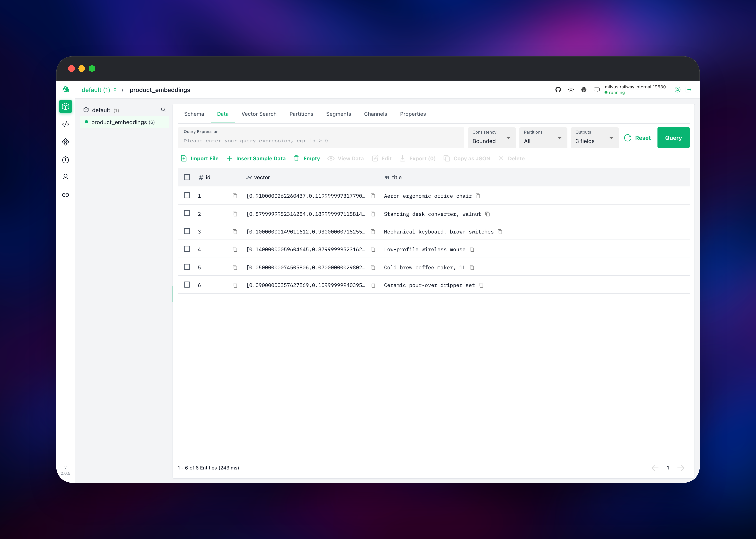Check the checkbox for row id 4
This screenshot has width=756, height=539.
(187, 249)
